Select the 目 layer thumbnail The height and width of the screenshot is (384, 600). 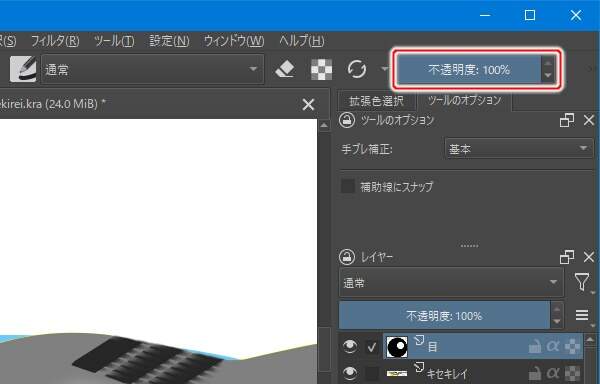pyautogui.click(x=397, y=347)
